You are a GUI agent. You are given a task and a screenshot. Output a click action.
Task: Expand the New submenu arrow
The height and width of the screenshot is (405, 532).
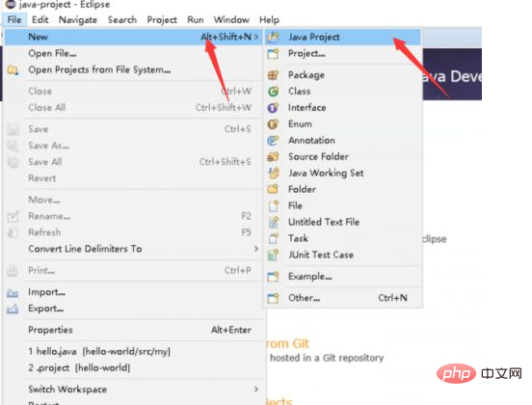[x=256, y=37]
